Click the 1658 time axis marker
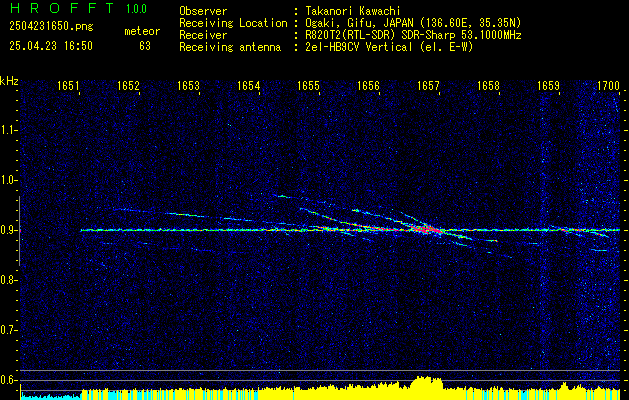Viewport: 629px width, 400px height. (489, 86)
